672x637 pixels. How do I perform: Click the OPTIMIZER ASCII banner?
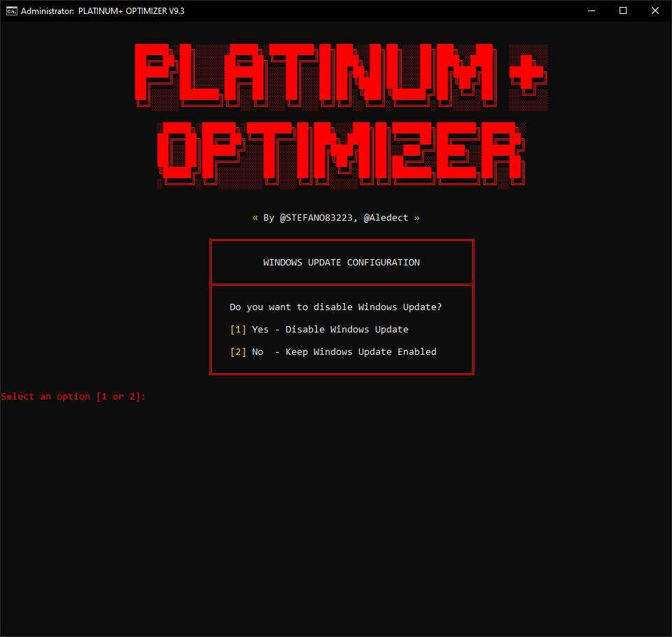(341, 156)
